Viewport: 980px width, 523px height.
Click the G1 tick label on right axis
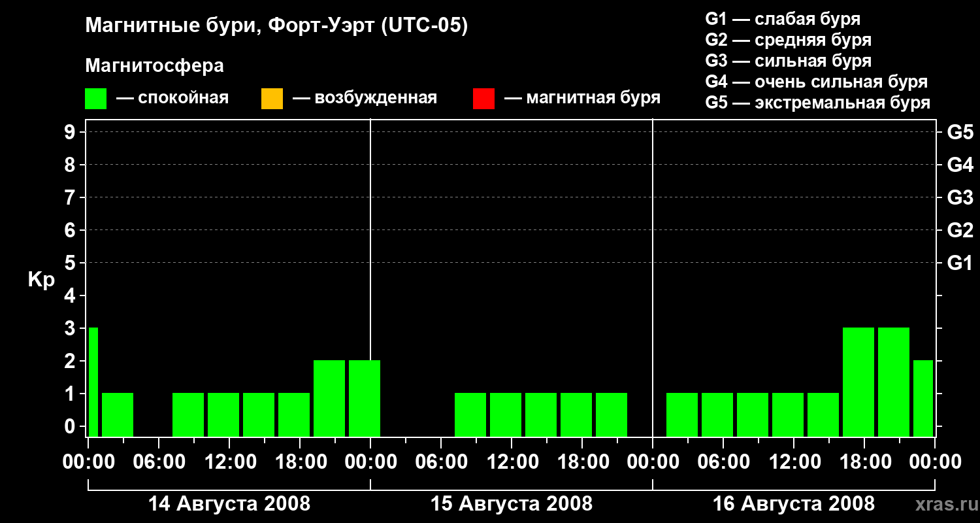point(960,263)
